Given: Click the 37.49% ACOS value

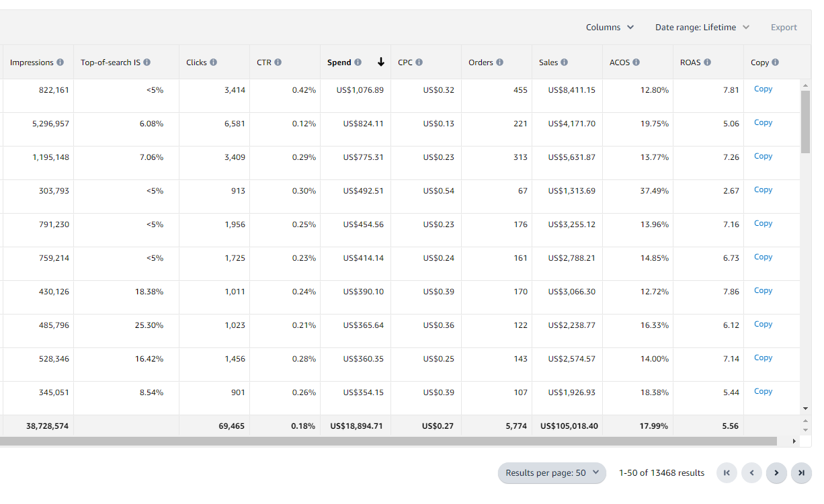Looking at the screenshot, I should coord(654,191).
